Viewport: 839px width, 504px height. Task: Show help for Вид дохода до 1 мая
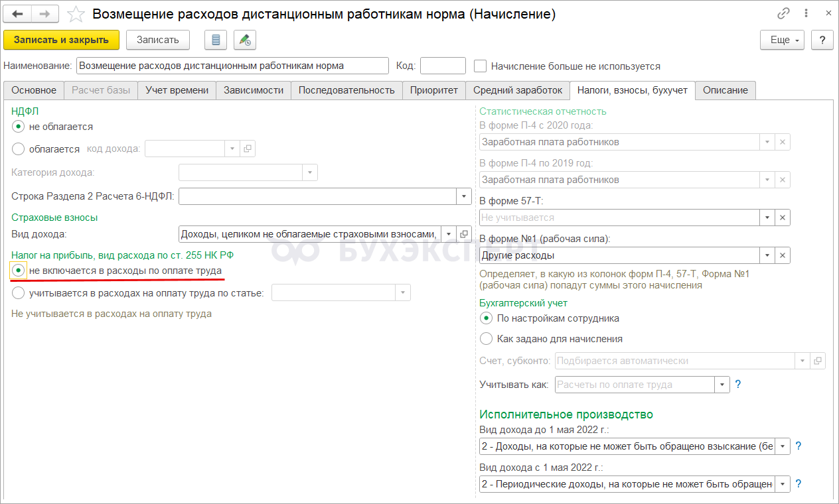tap(799, 446)
